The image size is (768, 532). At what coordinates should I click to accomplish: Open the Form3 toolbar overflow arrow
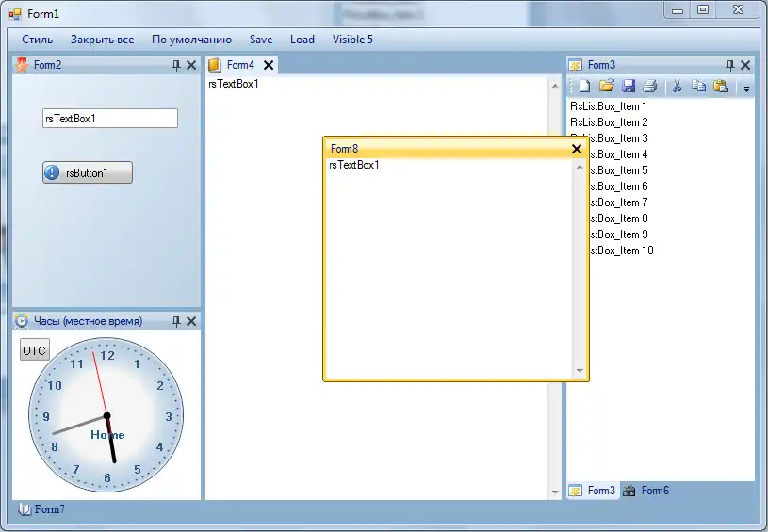coord(746,89)
